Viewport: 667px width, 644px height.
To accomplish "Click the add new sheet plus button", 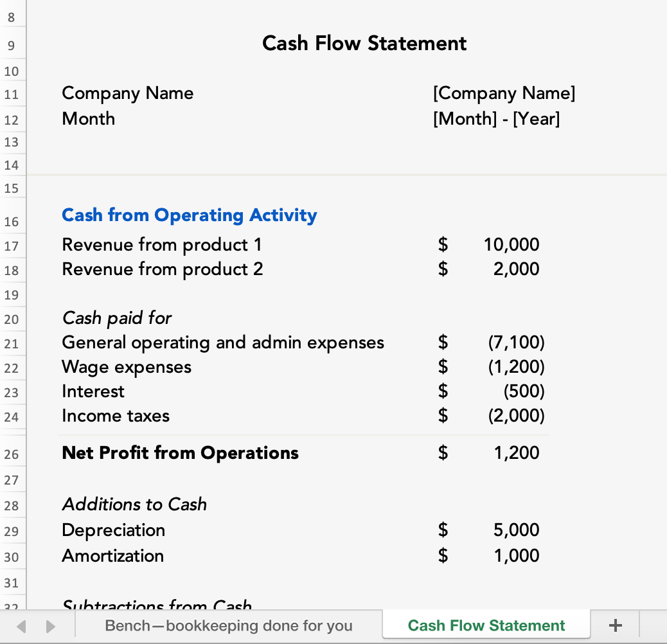I will (615, 625).
